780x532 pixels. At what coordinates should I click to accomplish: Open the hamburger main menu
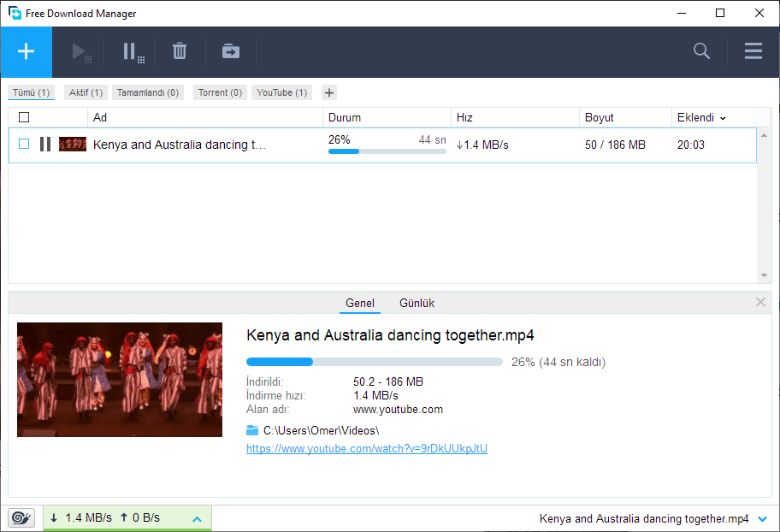[x=753, y=51]
